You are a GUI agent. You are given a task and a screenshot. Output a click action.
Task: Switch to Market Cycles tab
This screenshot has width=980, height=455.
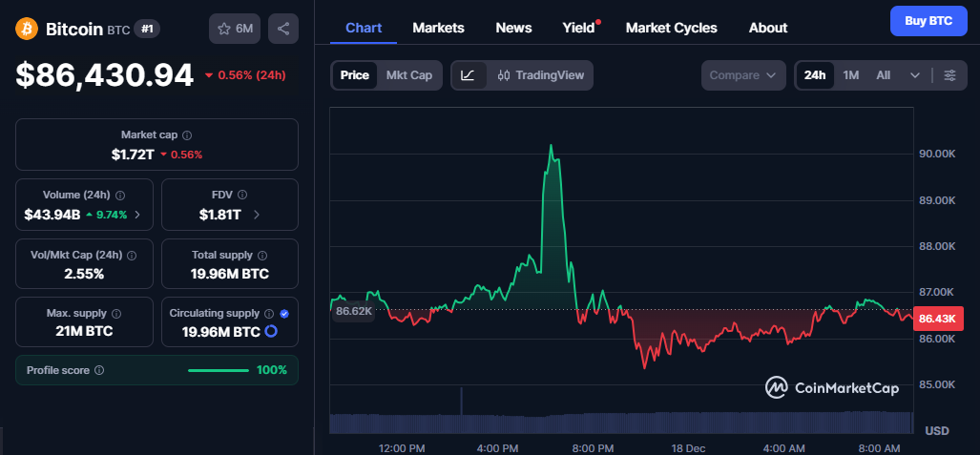[x=671, y=28]
